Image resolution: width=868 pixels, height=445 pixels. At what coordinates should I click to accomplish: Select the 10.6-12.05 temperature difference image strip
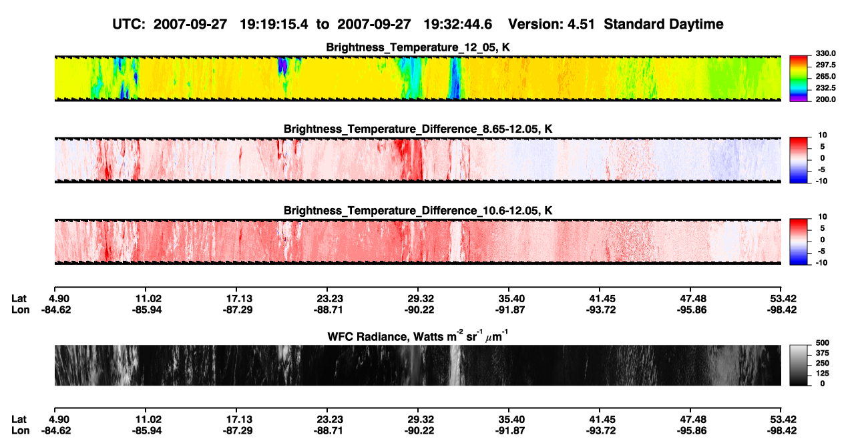[417, 241]
